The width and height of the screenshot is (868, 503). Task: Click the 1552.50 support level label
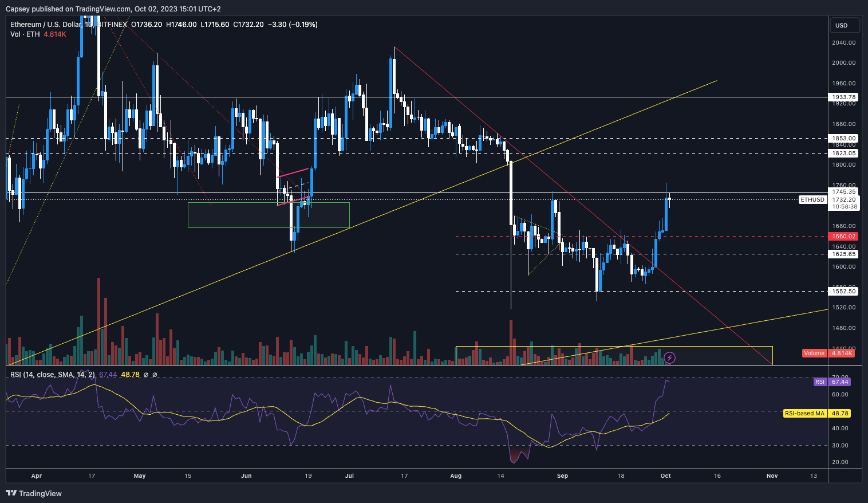click(x=843, y=291)
